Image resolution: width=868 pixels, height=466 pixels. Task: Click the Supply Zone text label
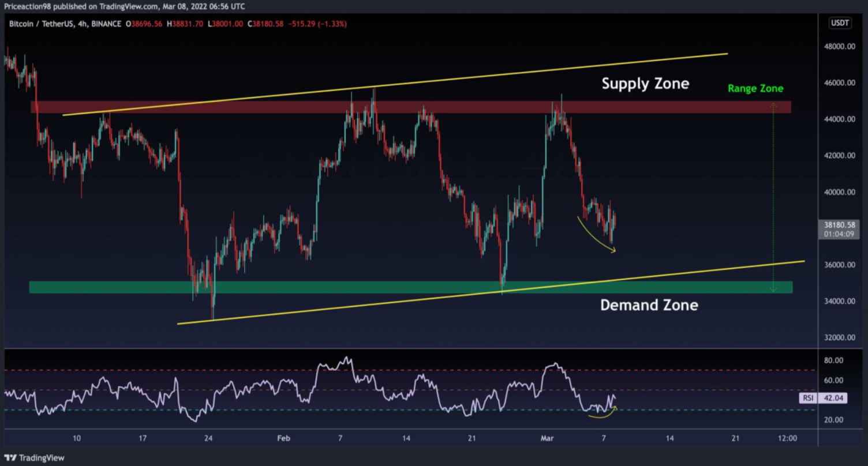coord(645,84)
